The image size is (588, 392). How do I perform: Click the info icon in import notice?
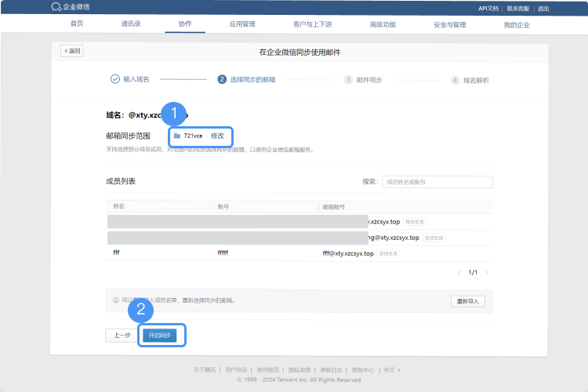pyautogui.click(x=116, y=300)
